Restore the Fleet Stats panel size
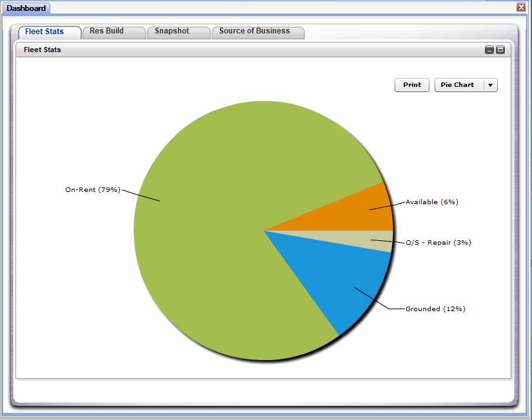This screenshot has height=420, width=532. click(x=500, y=49)
